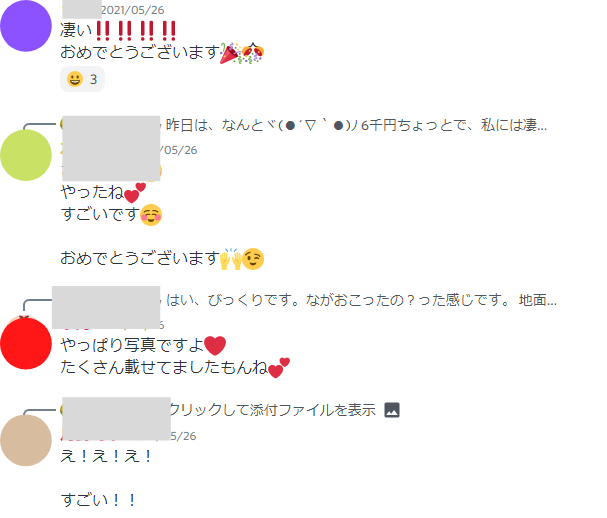Screen dimensions: 607x518
Task: Click the two hearts emoji after やったね
Action: tap(135, 193)
